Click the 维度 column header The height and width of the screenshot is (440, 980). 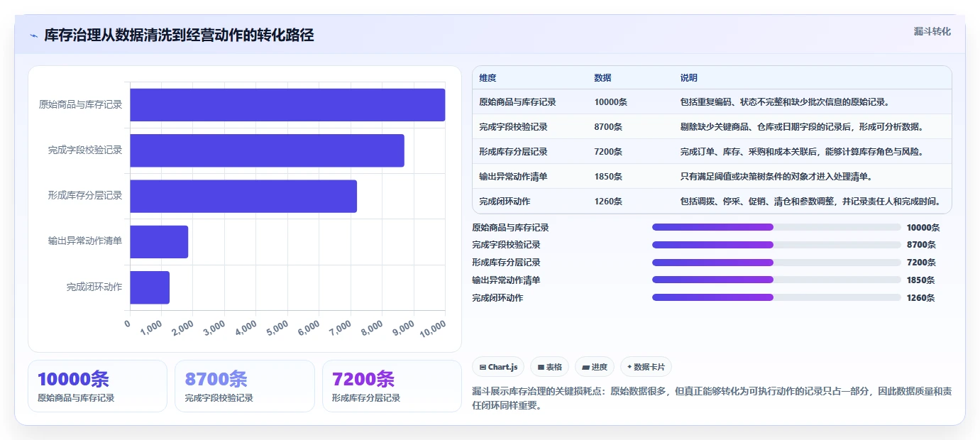click(488, 77)
